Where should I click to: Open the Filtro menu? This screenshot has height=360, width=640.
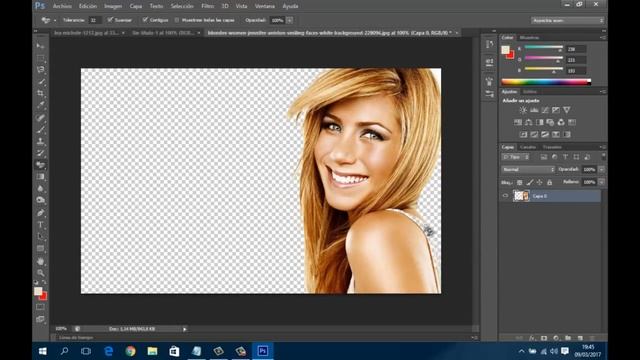(207, 6)
